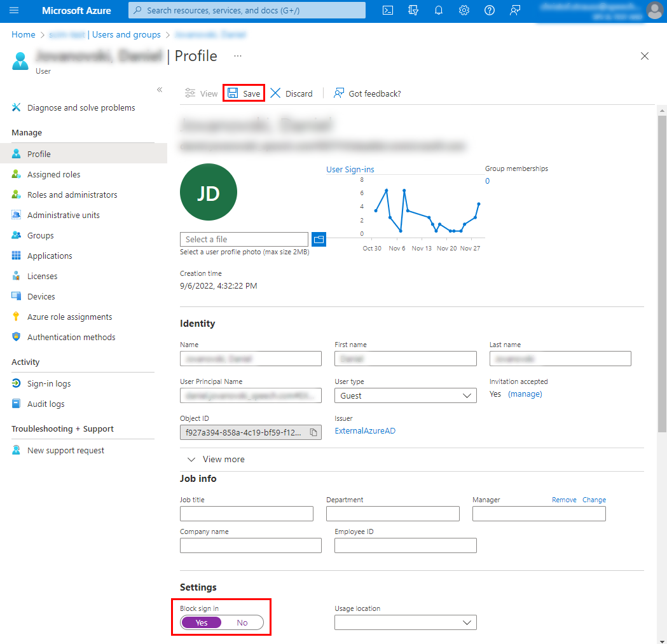Open the Help question mark icon

click(490, 10)
